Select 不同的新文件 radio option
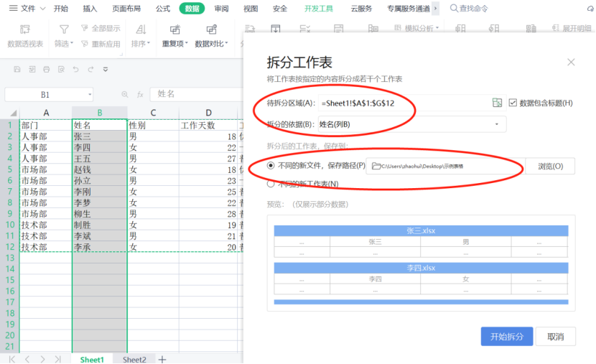The height and width of the screenshot is (364, 596). [x=271, y=165]
